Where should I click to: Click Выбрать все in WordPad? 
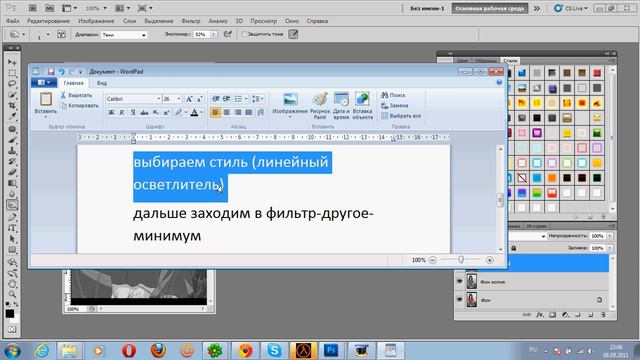(401, 116)
